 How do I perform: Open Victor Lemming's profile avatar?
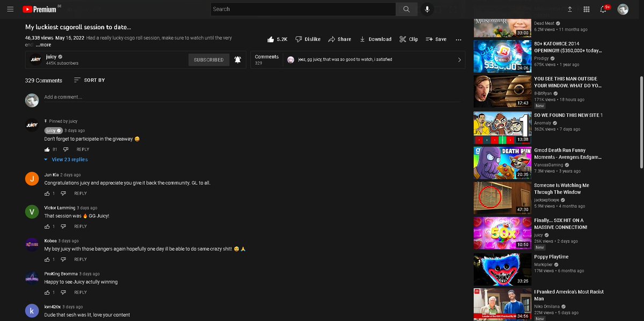coord(32,212)
